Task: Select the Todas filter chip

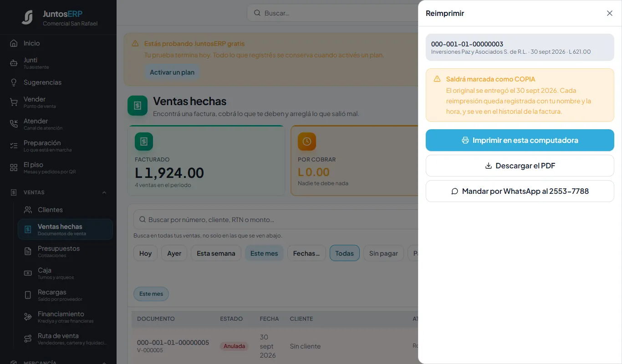Action: (x=345, y=253)
